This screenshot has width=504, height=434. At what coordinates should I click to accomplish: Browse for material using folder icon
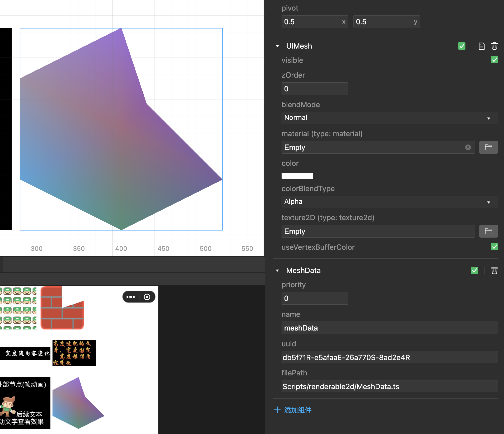coord(488,147)
